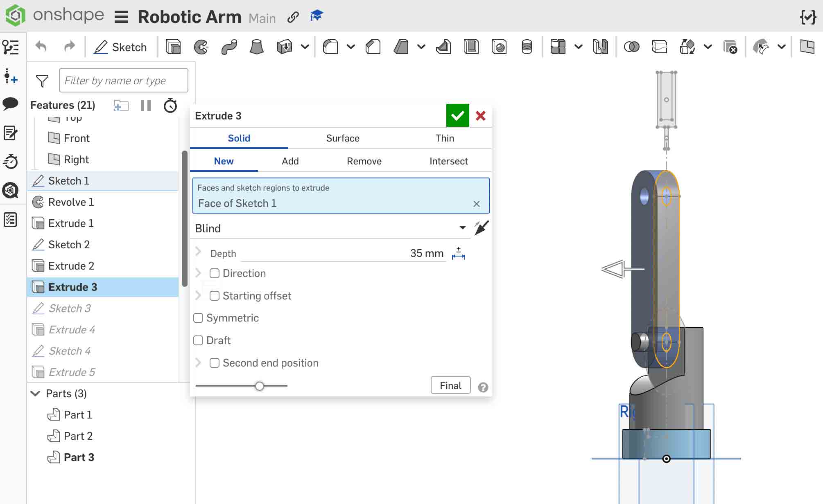The height and width of the screenshot is (504, 823).
Task: Click the feature filter search field
Action: 123,80
